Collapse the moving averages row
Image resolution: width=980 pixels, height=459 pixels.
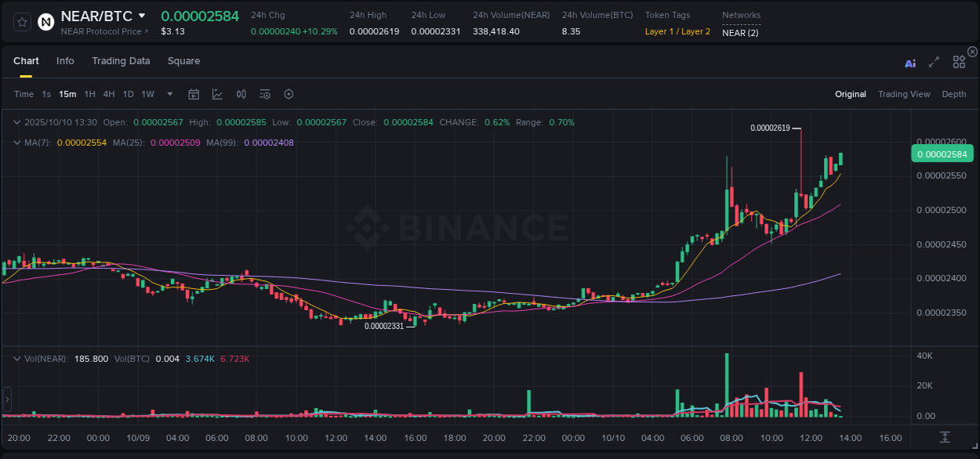16,143
